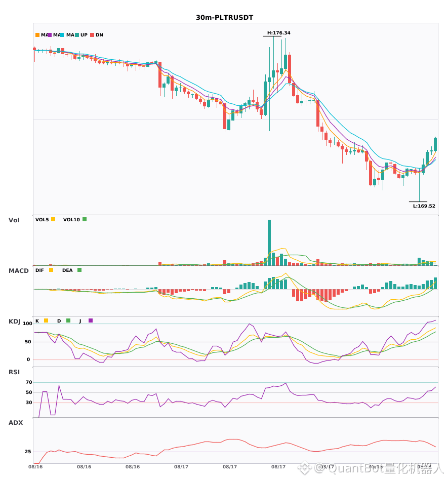Click the VOL5 legend text
The width and height of the screenshot is (448, 481).
click(x=42, y=220)
